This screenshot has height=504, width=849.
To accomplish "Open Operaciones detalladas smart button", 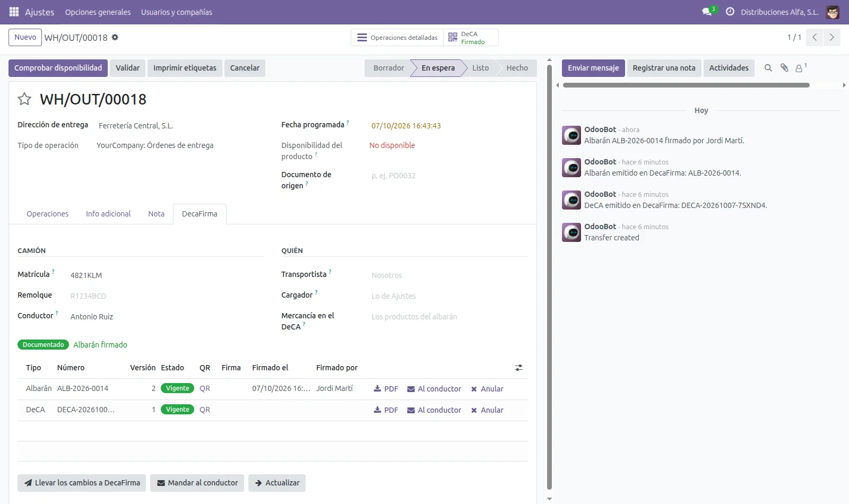I will 397,38.
